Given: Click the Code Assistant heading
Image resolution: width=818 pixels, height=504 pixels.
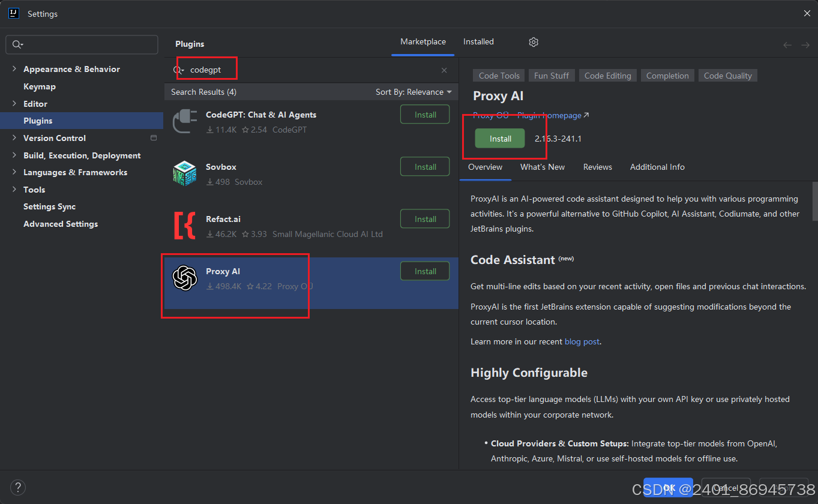Looking at the screenshot, I should [513, 260].
